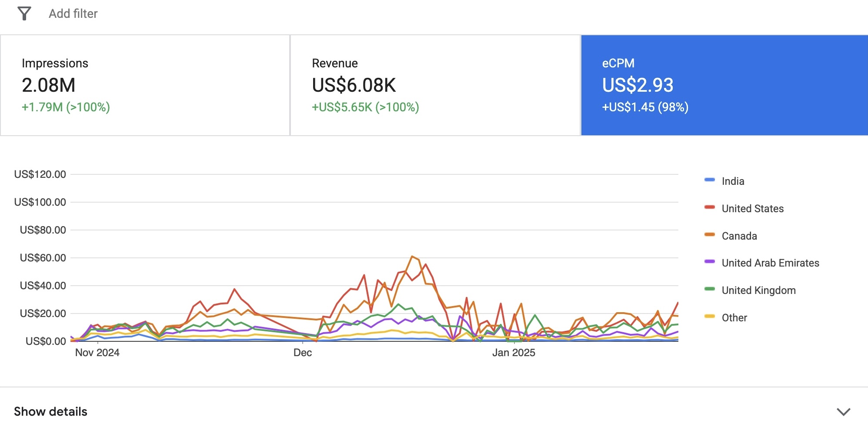Click the Dec axis label

click(x=303, y=353)
